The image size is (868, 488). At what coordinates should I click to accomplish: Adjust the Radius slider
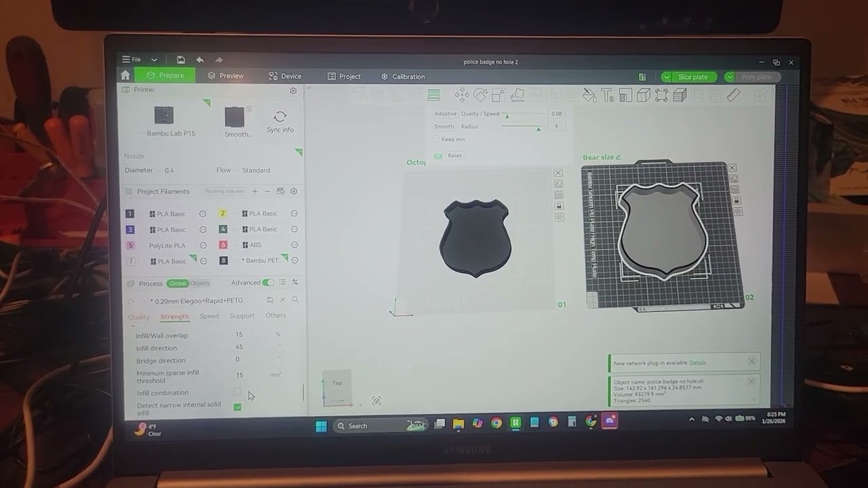point(524,127)
